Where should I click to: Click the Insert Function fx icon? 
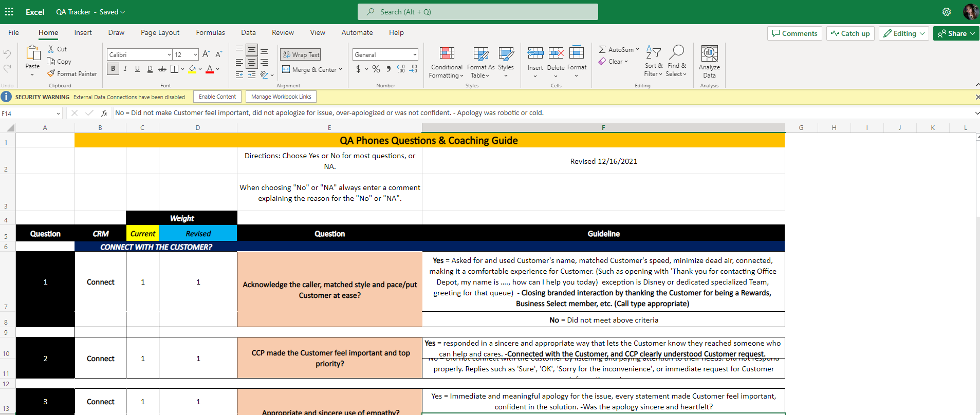[x=104, y=113]
